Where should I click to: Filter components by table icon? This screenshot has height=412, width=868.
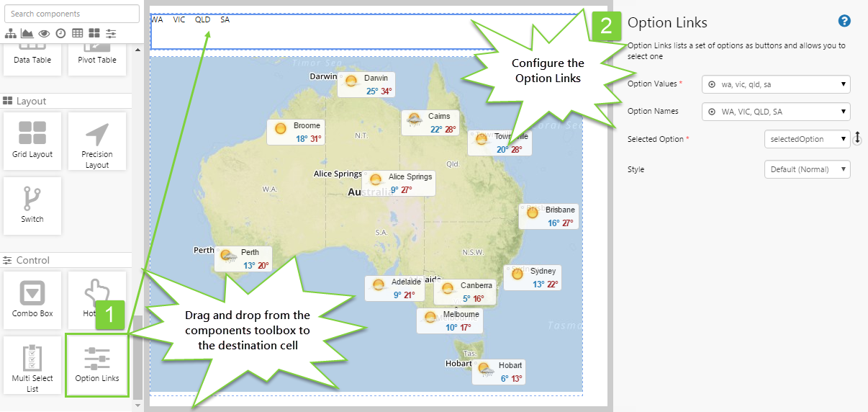click(77, 33)
